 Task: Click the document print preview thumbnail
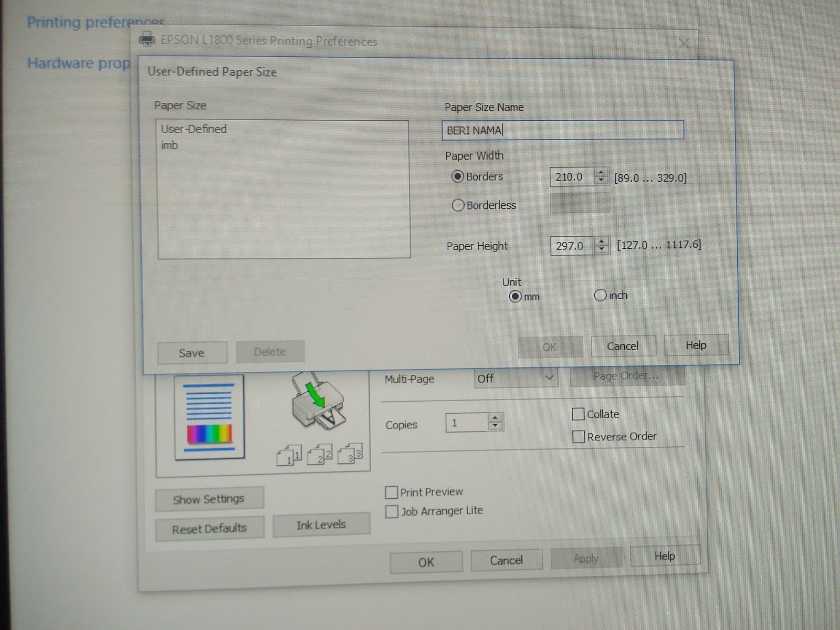click(x=209, y=416)
